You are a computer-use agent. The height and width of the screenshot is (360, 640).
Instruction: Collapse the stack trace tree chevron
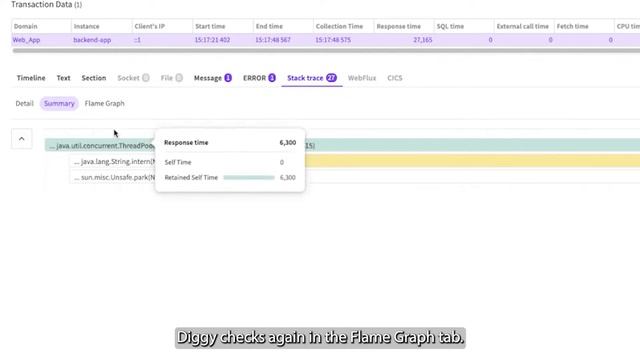click(x=22, y=139)
